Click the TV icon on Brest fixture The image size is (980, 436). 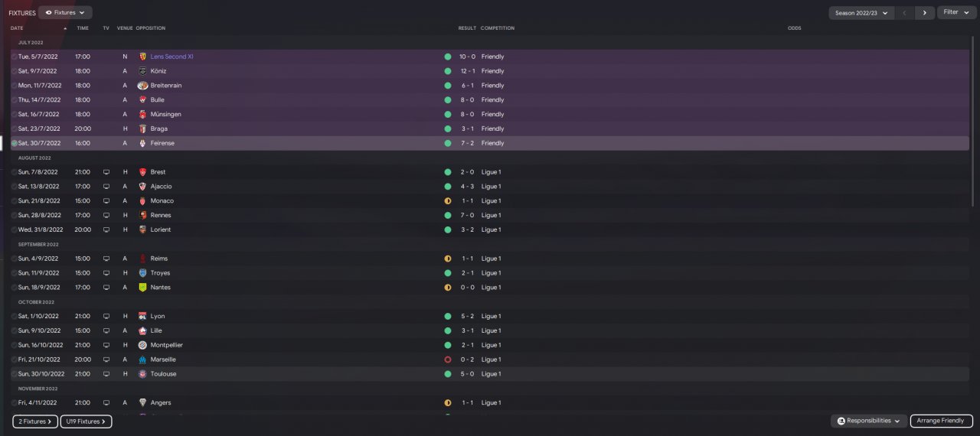106,172
